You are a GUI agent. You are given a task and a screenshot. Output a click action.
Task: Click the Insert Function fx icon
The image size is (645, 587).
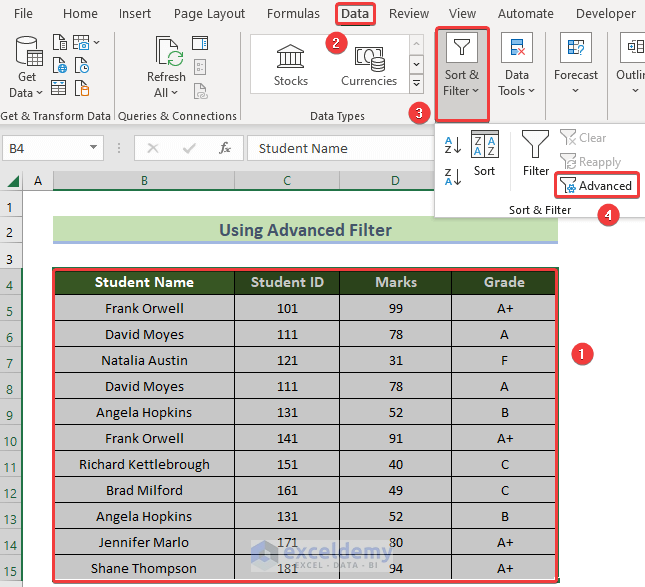[225, 148]
